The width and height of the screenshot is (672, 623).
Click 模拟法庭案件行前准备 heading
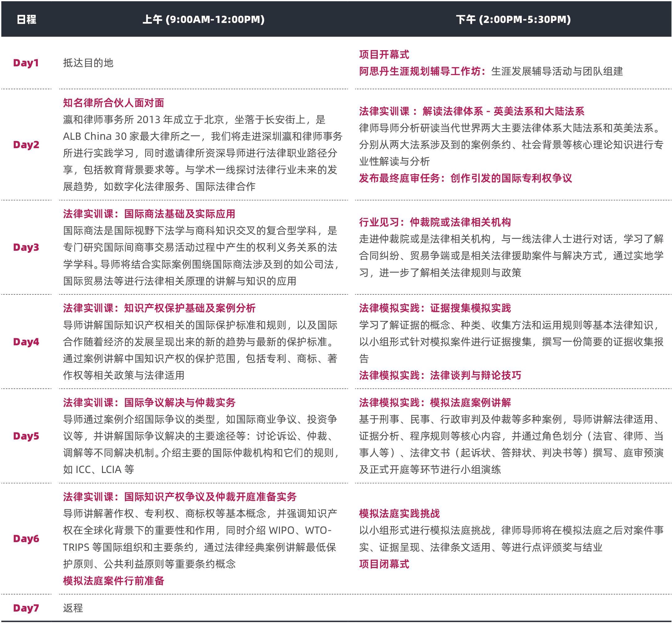point(114,581)
